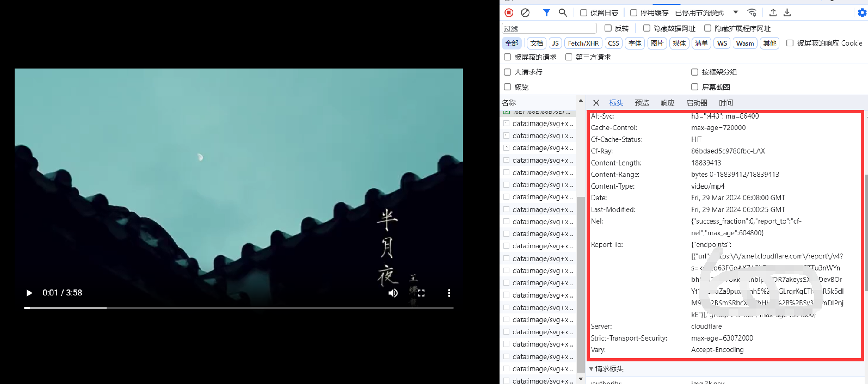Filter requests by 清单
The image size is (868, 384).
pos(701,43)
